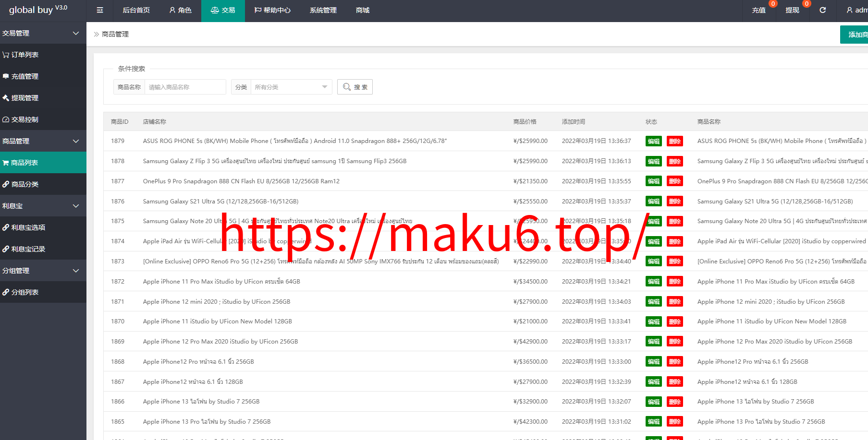Click the 店铺名称 column header
The height and width of the screenshot is (440, 868).
(155, 122)
